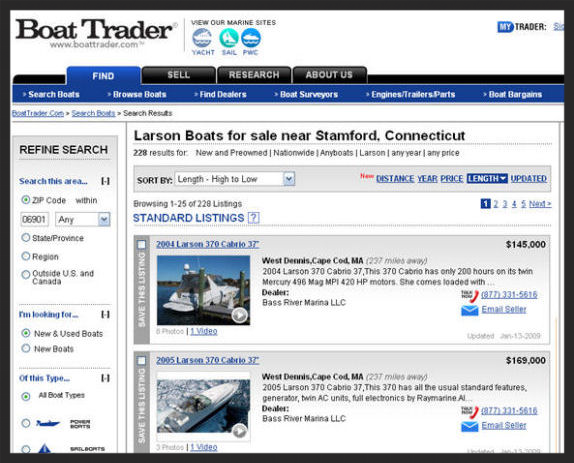The width and height of the screenshot is (574, 463).
Task: Click the sailboats type icon
Action: tap(45, 448)
